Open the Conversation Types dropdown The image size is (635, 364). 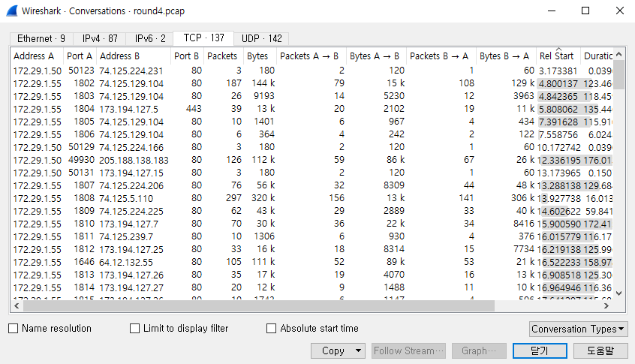click(x=578, y=329)
